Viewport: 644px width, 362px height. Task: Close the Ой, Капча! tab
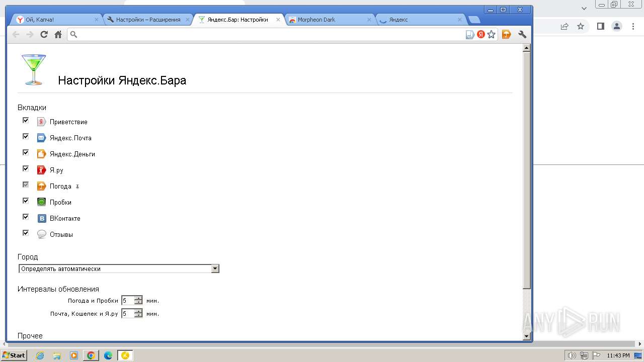coord(97,20)
